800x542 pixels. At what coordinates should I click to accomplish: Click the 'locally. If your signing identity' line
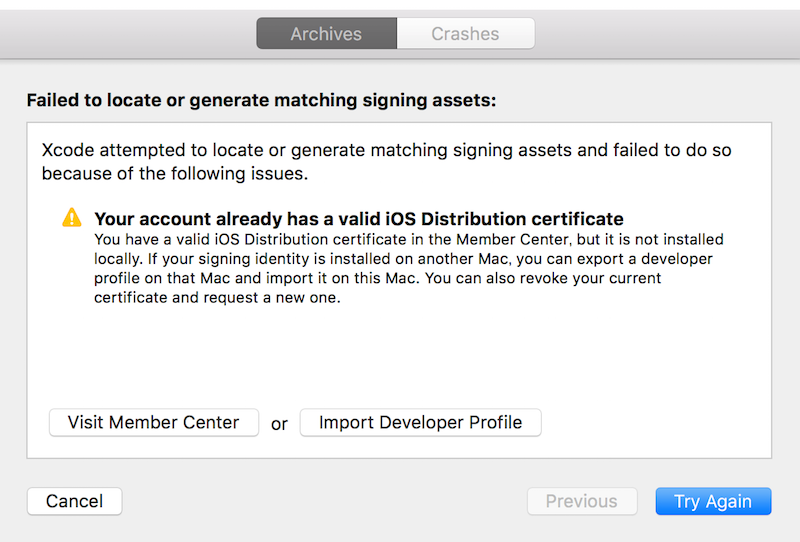[x=408, y=259]
